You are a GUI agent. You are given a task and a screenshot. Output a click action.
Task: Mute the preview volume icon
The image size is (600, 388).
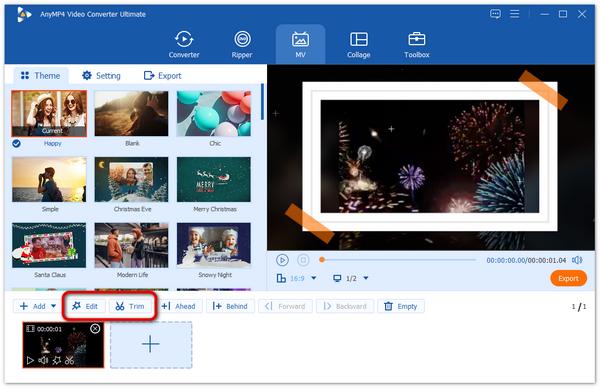(577, 260)
